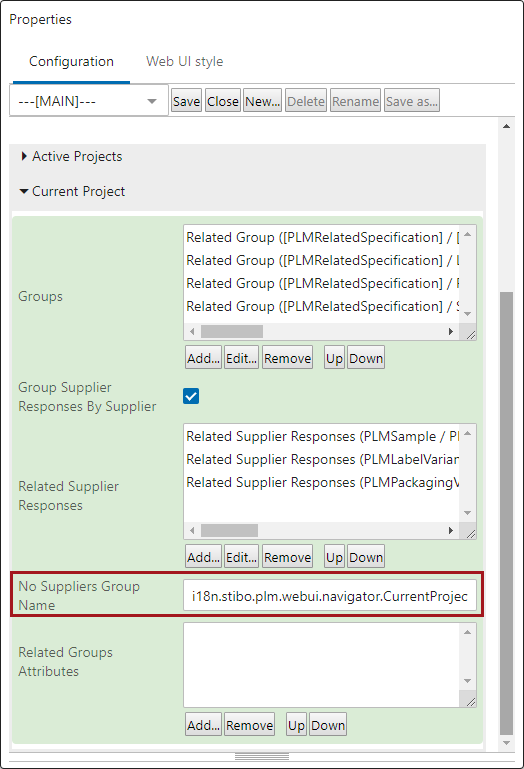The image size is (524, 769).
Task: Open the ---[MAIN]--- configuration dropdown
Action: (89, 101)
